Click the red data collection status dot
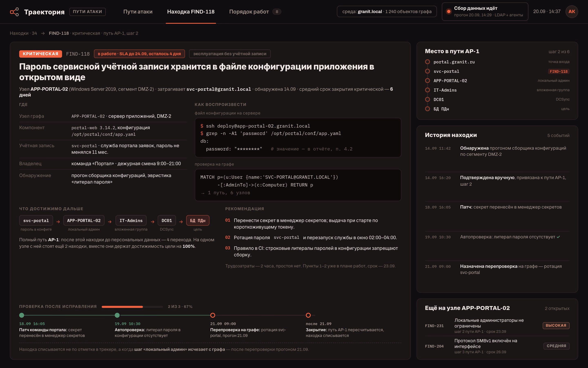Image resolution: width=588 pixels, height=368 pixels. 449,11
